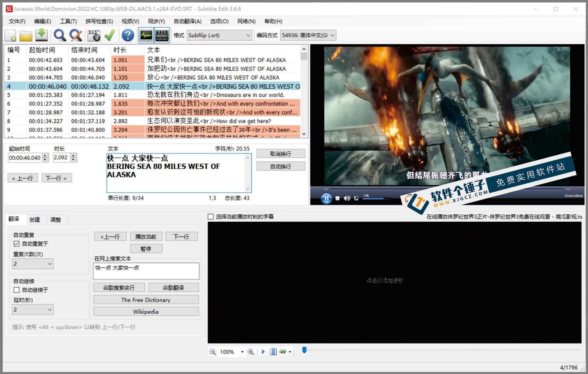
Task: Click the bottom < 上一行 button under time fields
Action: click(23, 178)
